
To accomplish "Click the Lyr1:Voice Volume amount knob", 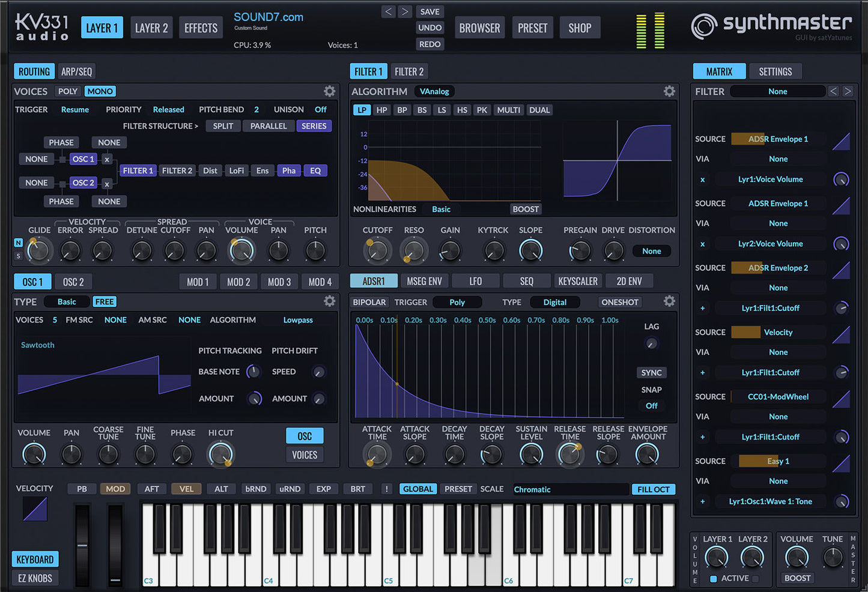I will click(x=841, y=179).
